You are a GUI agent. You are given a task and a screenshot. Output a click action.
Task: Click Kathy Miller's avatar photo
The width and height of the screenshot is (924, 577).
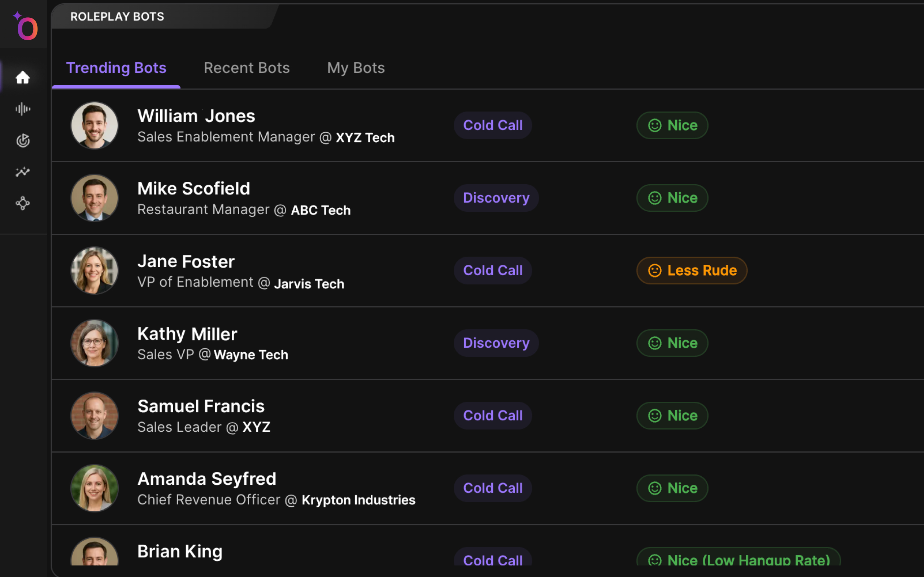click(94, 343)
